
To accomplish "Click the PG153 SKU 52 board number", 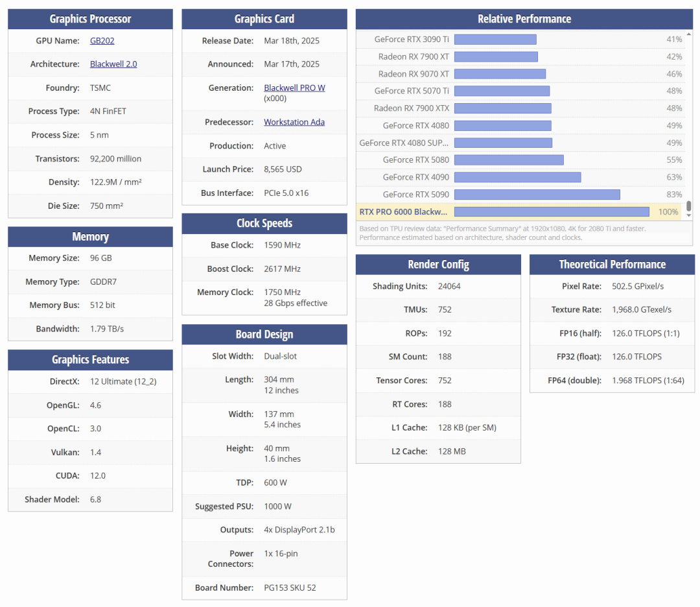I will coord(290,588).
